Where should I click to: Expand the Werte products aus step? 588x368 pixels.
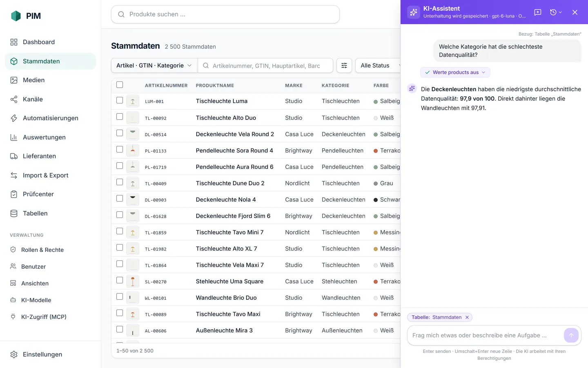click(x=455, y=72)
